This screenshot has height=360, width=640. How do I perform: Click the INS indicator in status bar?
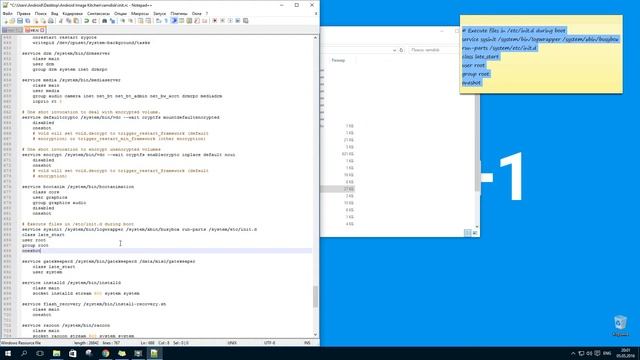pyautogui.click(x=307, y=343)
